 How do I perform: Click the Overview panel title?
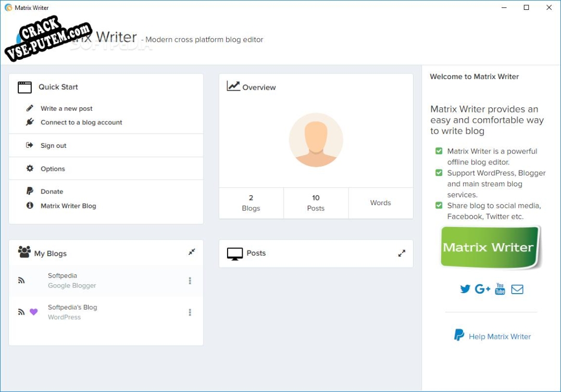(259, 87)
